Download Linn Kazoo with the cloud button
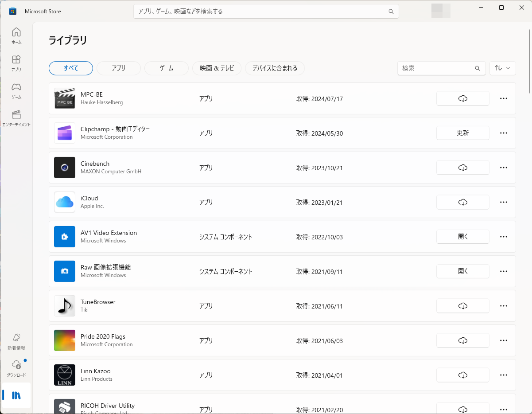Viewport: 532px width, 414px height. point(463,375)
